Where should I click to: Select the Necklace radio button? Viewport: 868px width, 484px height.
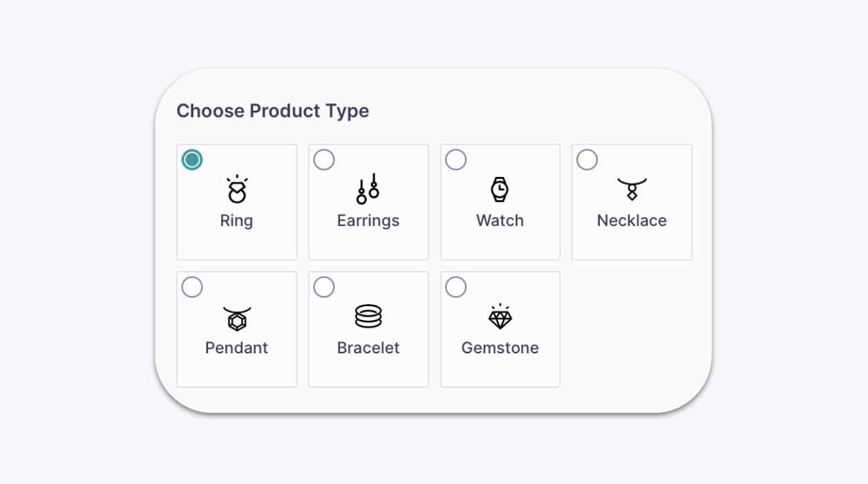click(x=587, y=160)
